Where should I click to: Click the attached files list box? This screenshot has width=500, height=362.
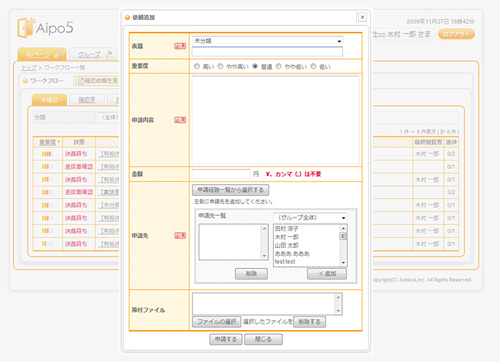coord(267,304)
